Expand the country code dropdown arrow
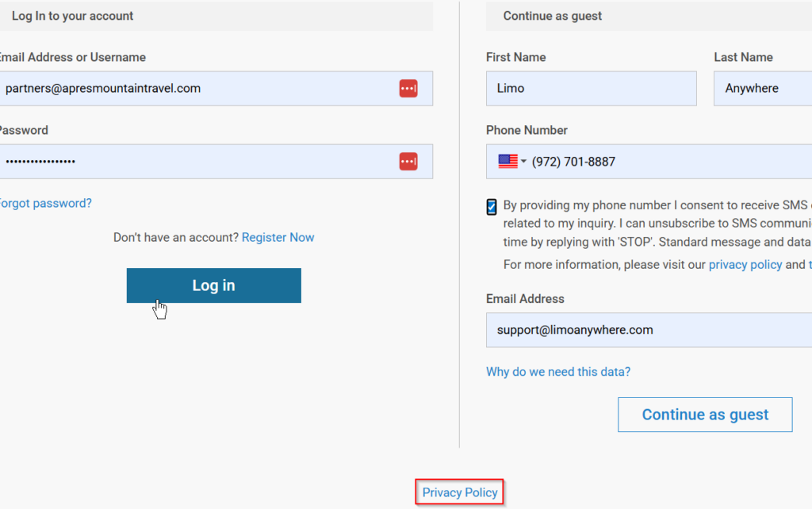 (x=523, y=162)
